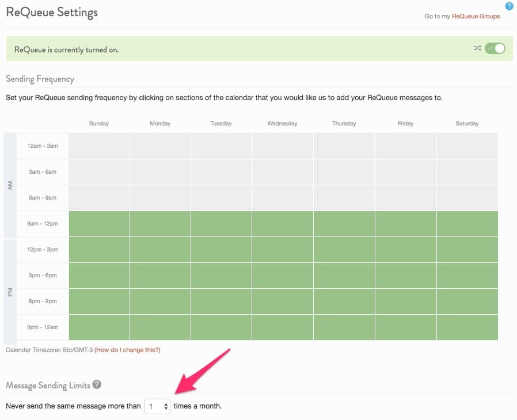The image size is (517, 420).
Task: Enable Thursday 6am-9am sending slot
Action: pyautogui.click(x=344, y=197)
